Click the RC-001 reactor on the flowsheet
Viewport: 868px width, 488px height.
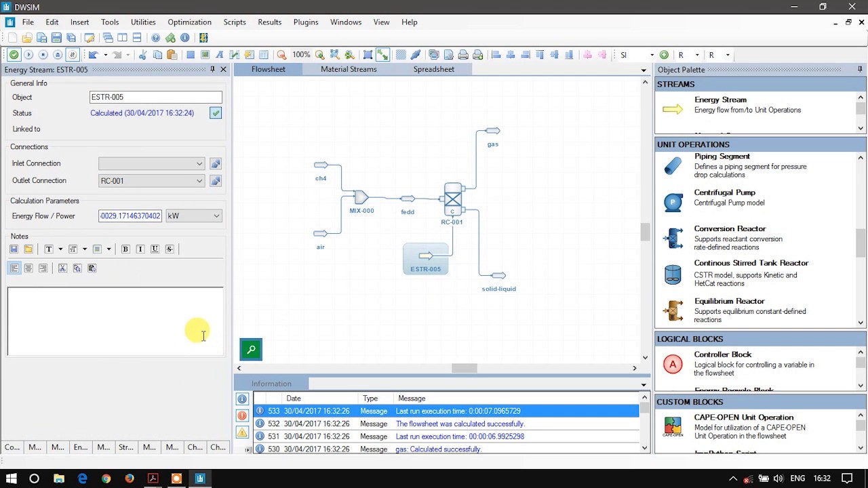(x=453, y=199)
